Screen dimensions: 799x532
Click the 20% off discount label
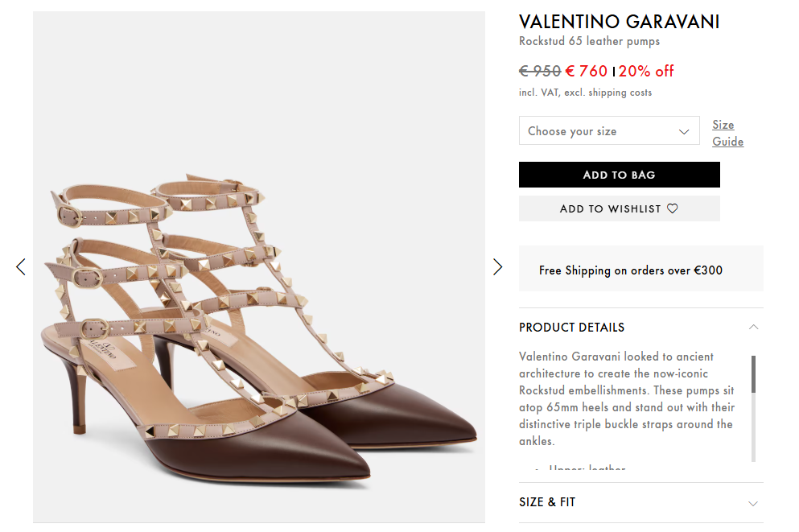[646, 71]
